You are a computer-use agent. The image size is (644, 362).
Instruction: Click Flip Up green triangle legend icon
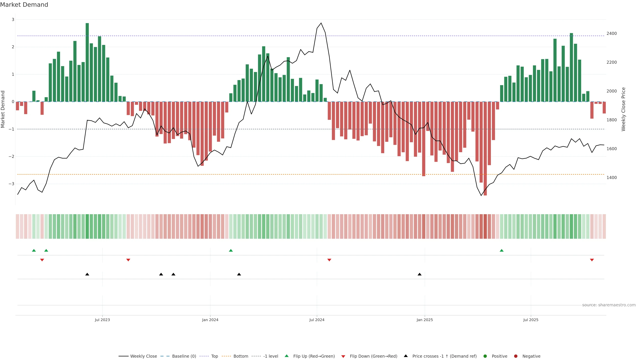[287, 356]
